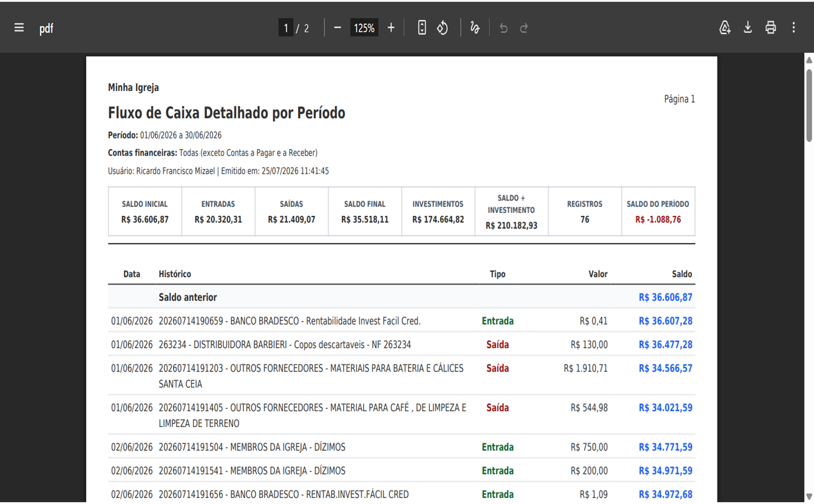
Task: Click the total page count '2'
Action: (307, 29)
